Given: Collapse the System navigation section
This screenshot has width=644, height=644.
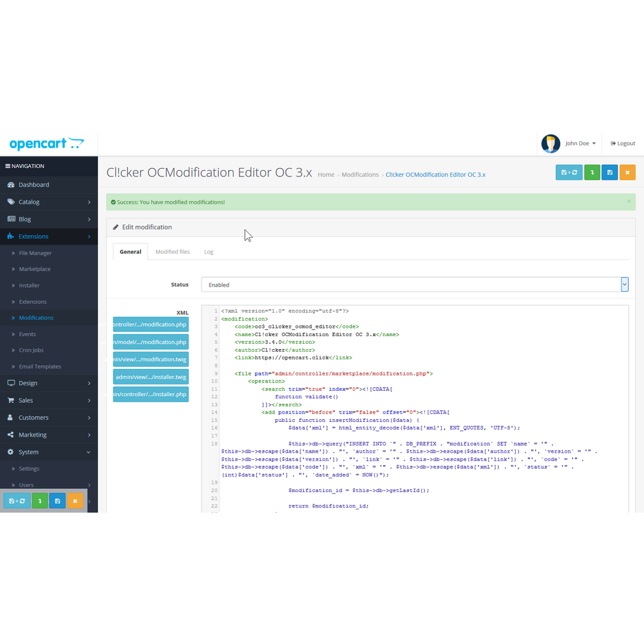Looking at the screenshot, I should [49, 452].
